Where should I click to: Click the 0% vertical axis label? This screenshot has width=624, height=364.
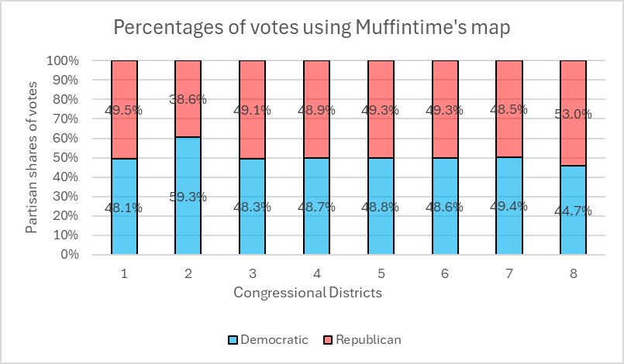[69, 254]
